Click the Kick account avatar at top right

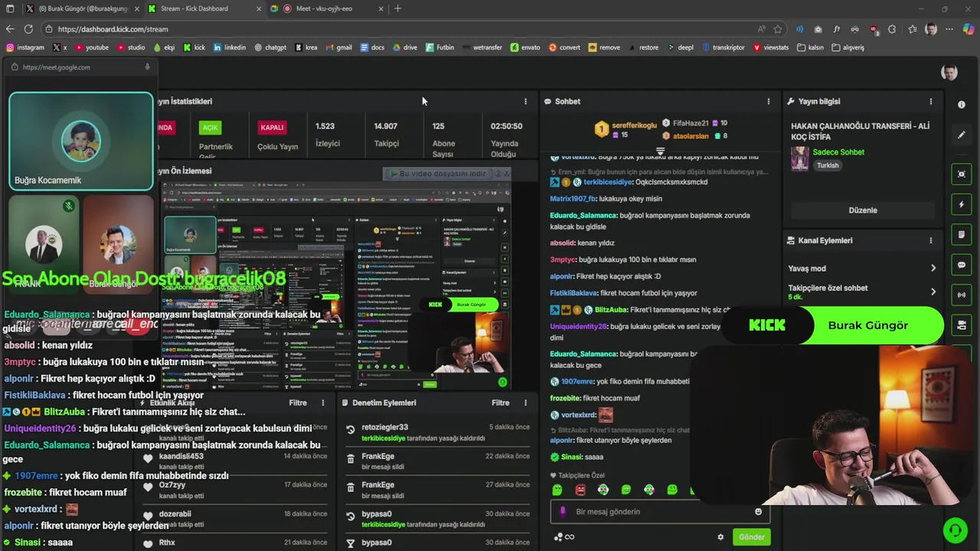pyautogui.click(x=949, y=73)
